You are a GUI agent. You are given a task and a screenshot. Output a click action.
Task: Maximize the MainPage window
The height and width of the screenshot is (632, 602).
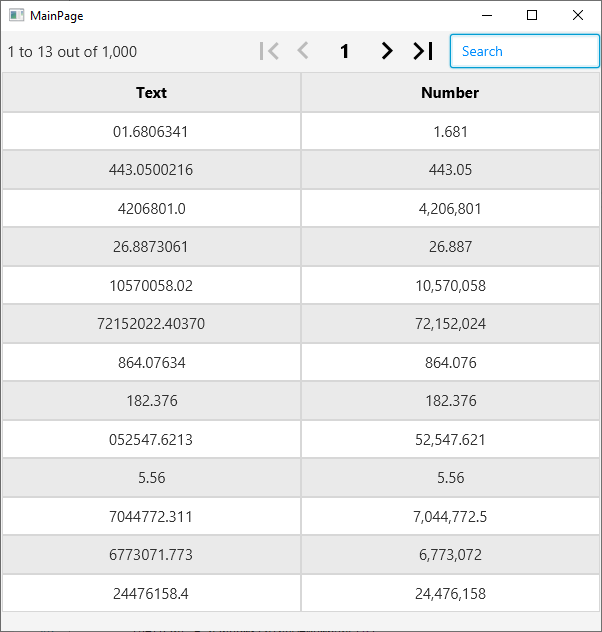532,15
